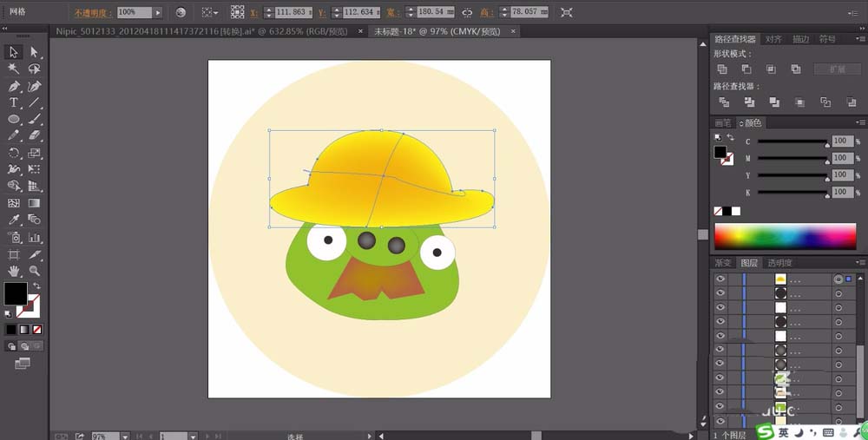The image size is (868, 440).
Task: Open the zoom level dropdown in status bar
Action: pyautogui.click(x=125, y=436)
